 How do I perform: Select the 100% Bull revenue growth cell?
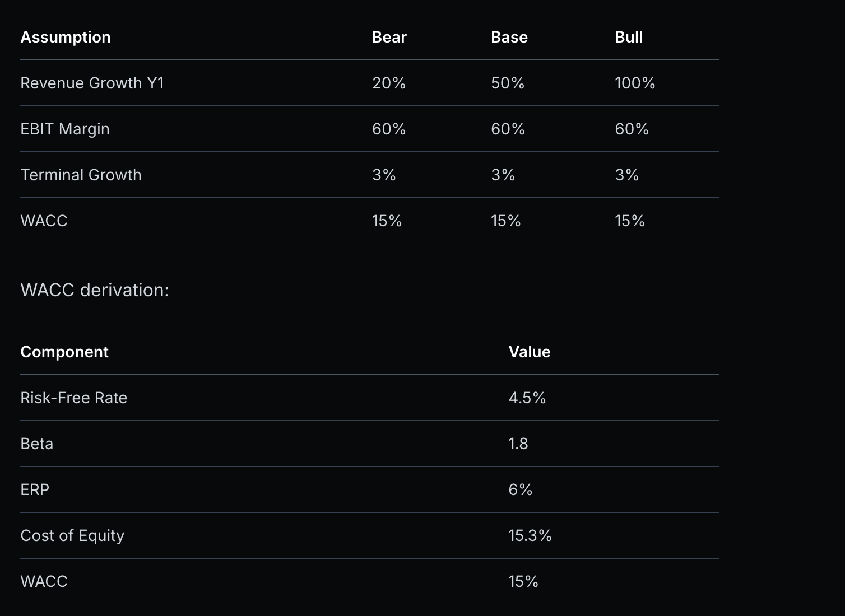coord(634,83)
